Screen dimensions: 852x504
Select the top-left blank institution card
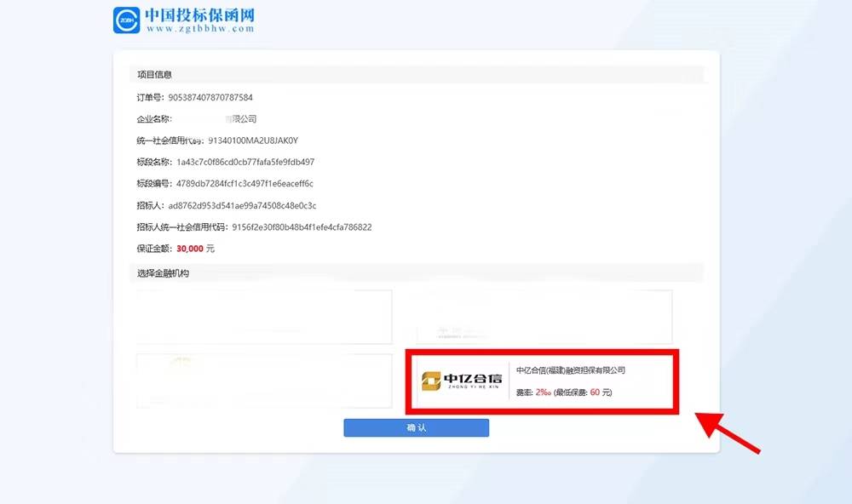264,317
